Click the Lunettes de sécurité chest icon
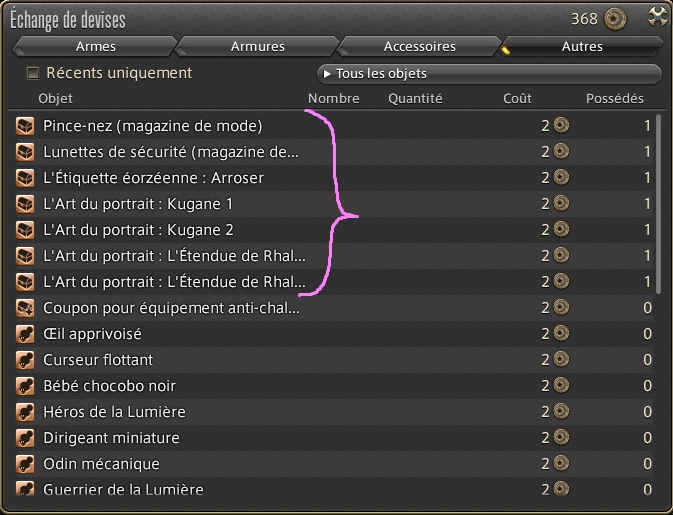The width and height of the screenshot is (673, 515). tap(25, 152)
